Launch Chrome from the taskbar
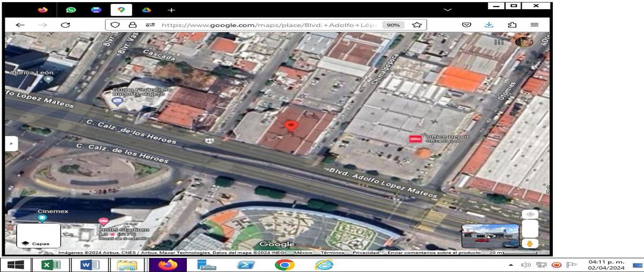The image size is (644, 272). [284, 264]
